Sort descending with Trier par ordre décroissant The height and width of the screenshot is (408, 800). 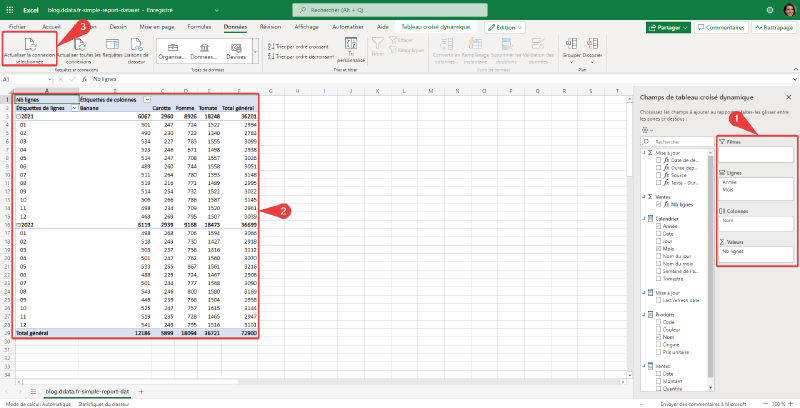301,57
